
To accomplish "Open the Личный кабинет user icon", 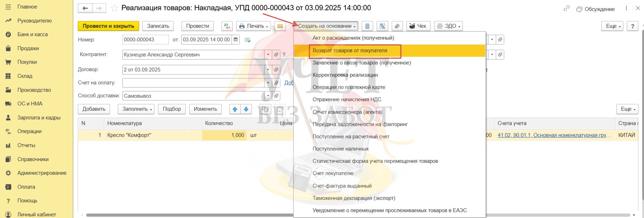I will pyautogui.click(x=8, y=215).
